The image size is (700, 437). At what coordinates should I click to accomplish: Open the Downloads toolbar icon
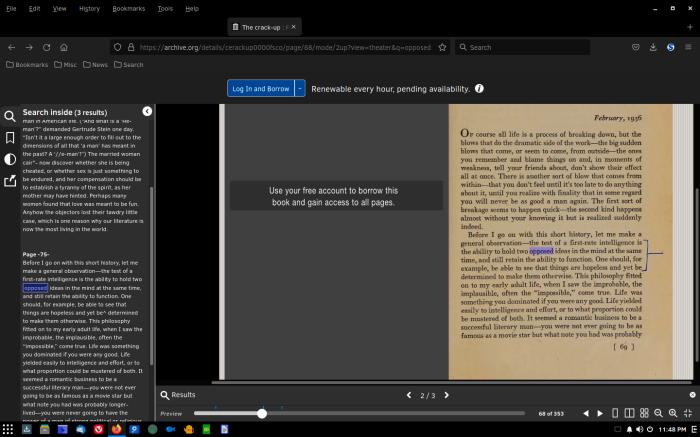(x=653, y=47)
